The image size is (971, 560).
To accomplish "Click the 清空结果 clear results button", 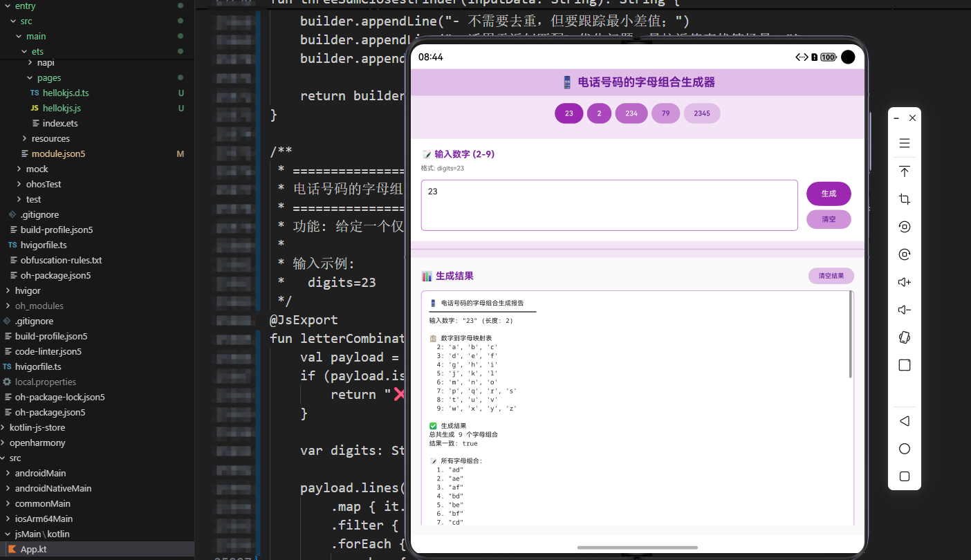I will (831, 275).
